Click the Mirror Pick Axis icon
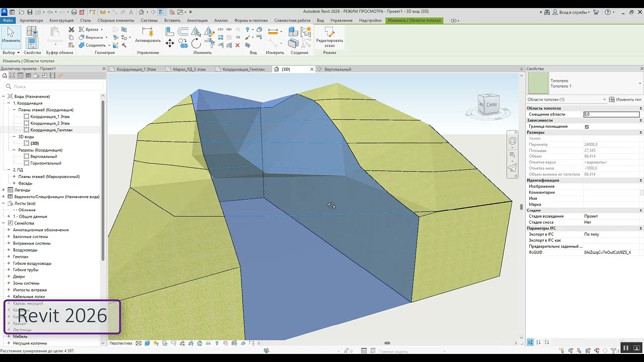Screen dimensions: 644x362 pyautogui.click(x=196, y=32)
